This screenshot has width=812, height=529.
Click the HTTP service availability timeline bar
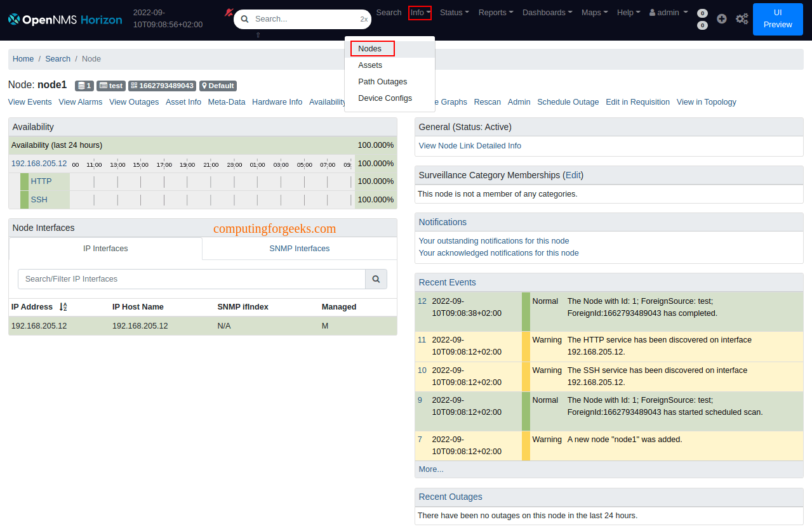point(211,182)
